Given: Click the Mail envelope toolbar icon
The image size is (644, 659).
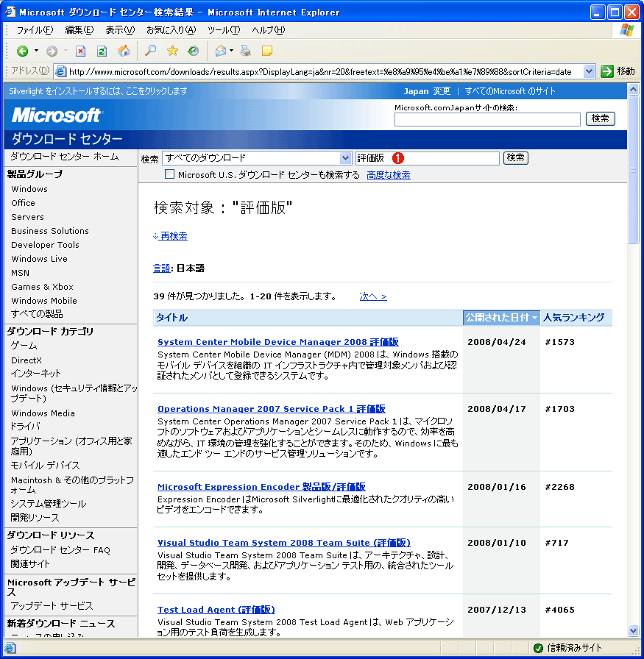Looking at the screenshot, I should pyautogui.click(x=220, y=51).
